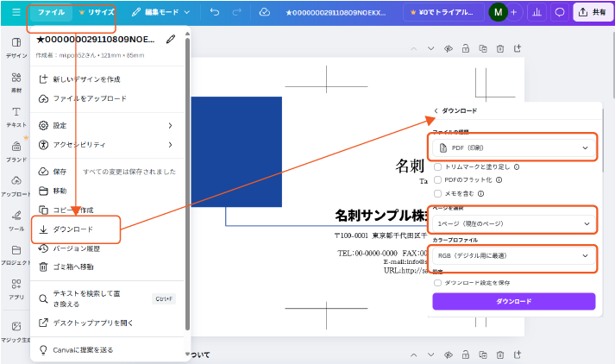Expand the アクセシビリティ submenu
Screen dimensions: 615x364
[107, 145]
